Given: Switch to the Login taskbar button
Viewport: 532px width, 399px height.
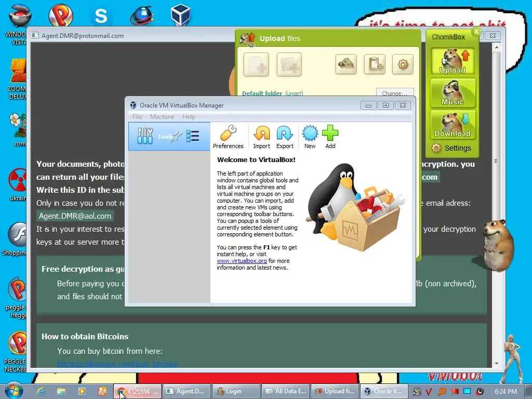Looking at the screenshot, I should click(x=236, y=391).
